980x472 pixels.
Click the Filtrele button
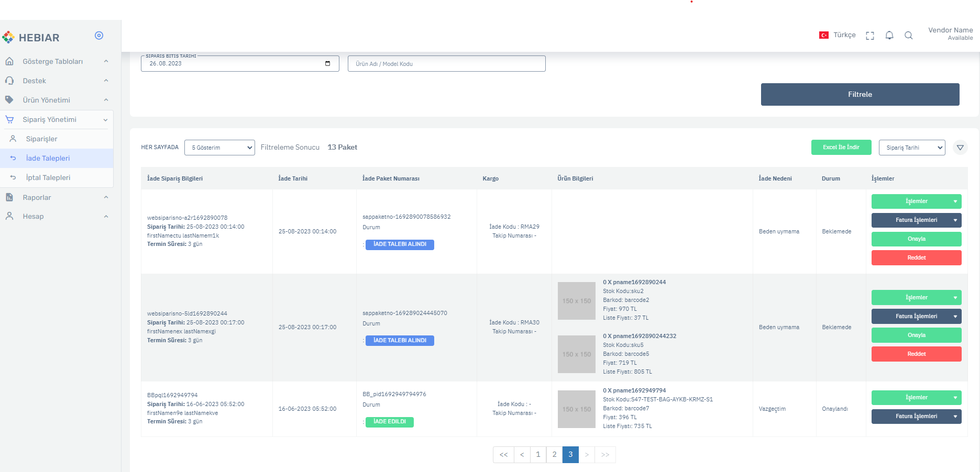tap(860, 94)
